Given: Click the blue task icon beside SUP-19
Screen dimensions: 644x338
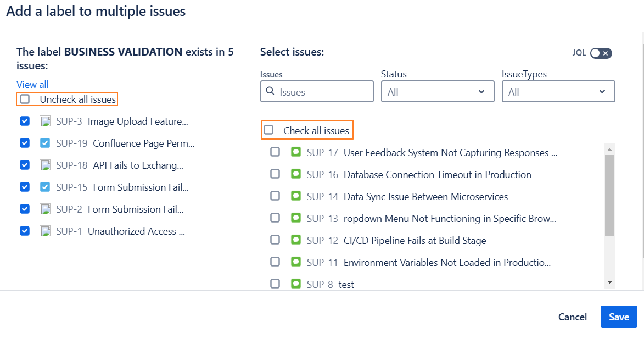Looking at the screenshot, I should 46,143.
